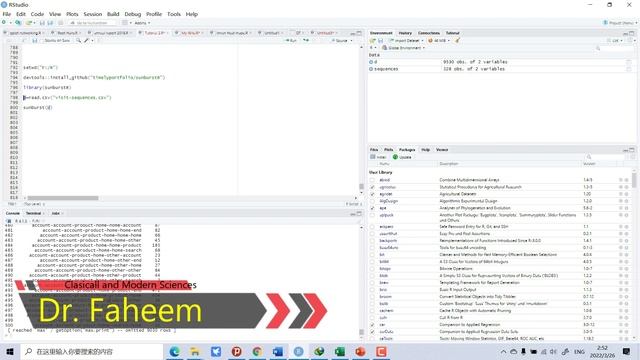Open the Plots menu in menu bar
640x360 pixels.
(72, 14)
